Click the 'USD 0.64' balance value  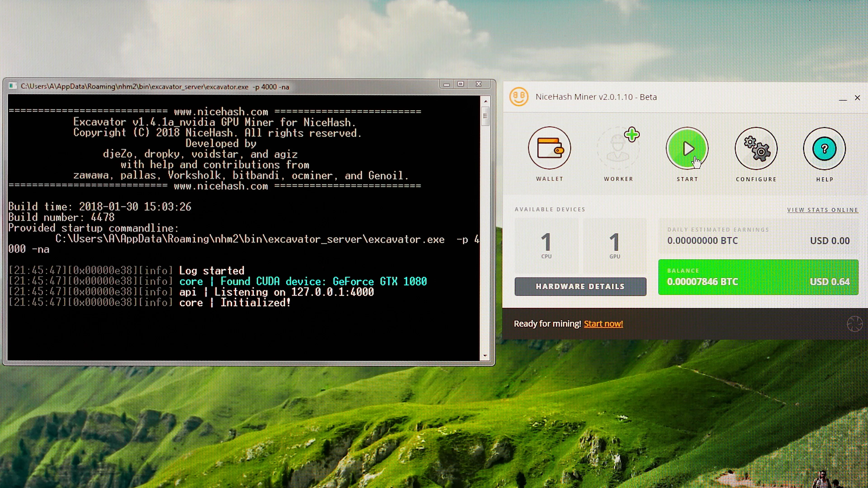[830, 282]
